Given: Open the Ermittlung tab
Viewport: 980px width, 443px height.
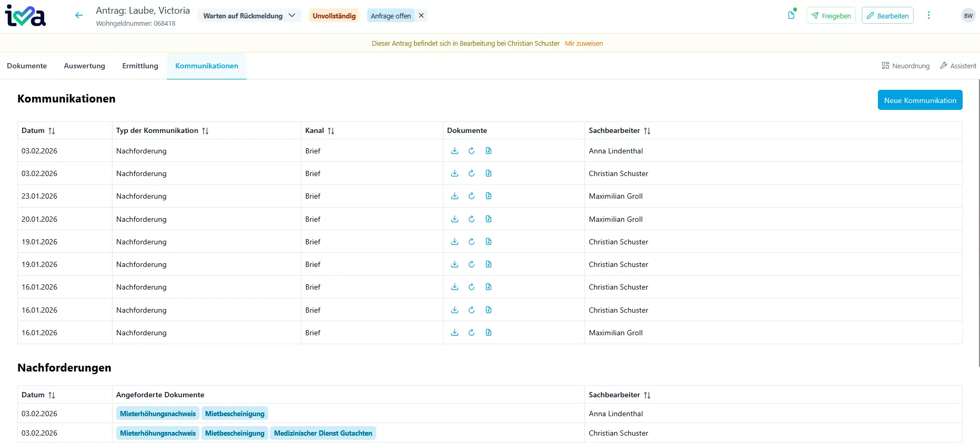Looking at the screenshot, I should [x=140, y=66].
